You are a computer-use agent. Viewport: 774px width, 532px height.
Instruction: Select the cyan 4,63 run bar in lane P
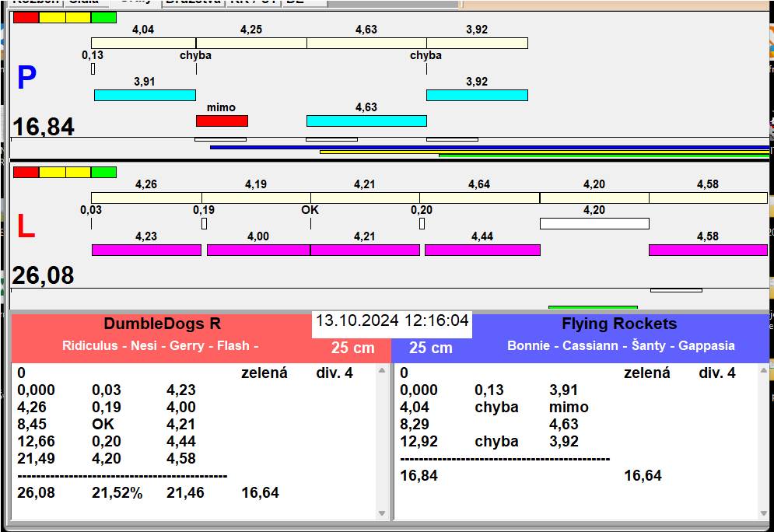click(366, 121)
